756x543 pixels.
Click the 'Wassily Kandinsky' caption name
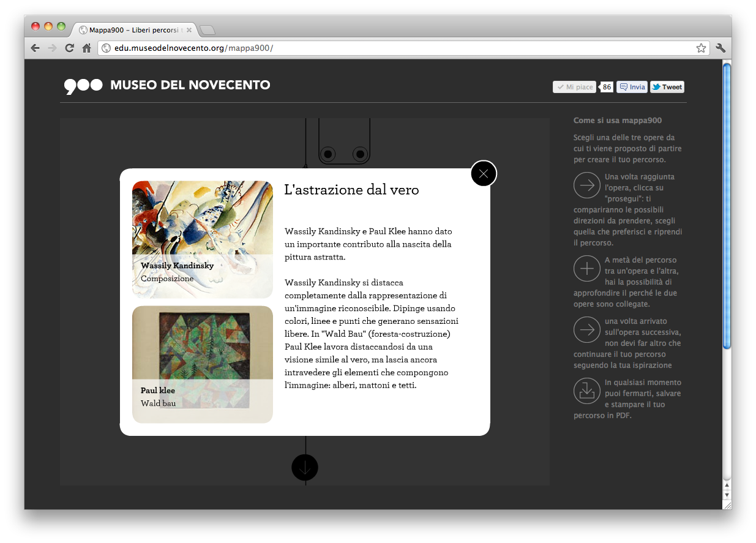[x=178, y=266]
